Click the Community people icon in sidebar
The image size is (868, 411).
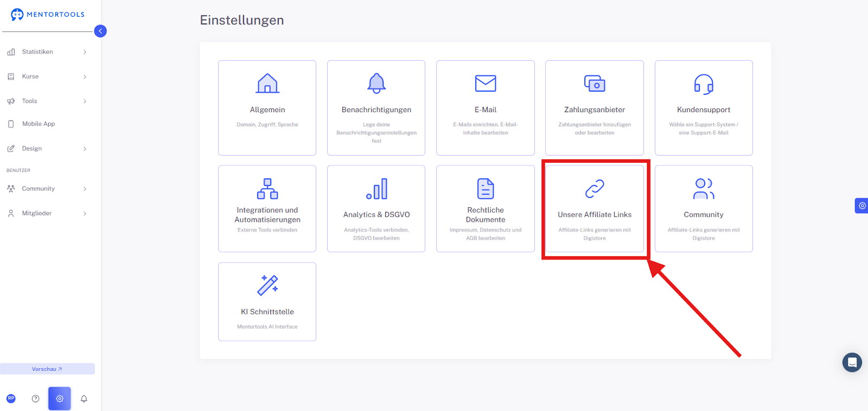[11, 189]
